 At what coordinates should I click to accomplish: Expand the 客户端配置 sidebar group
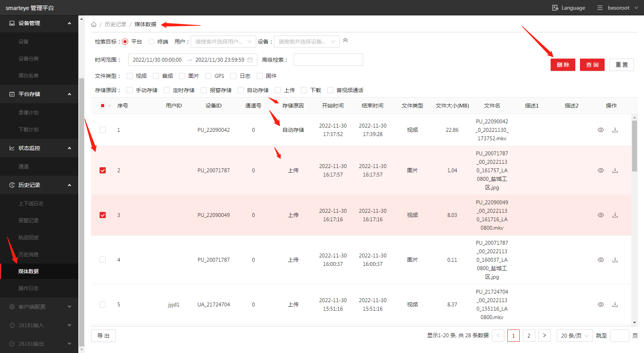click(x=69, y=307)
